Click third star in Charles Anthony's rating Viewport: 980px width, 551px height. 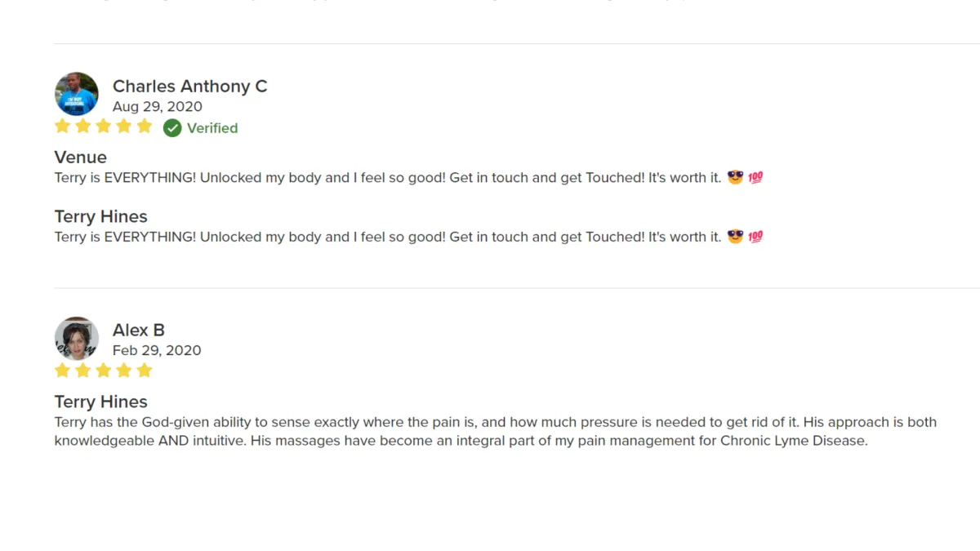point(104,127)
